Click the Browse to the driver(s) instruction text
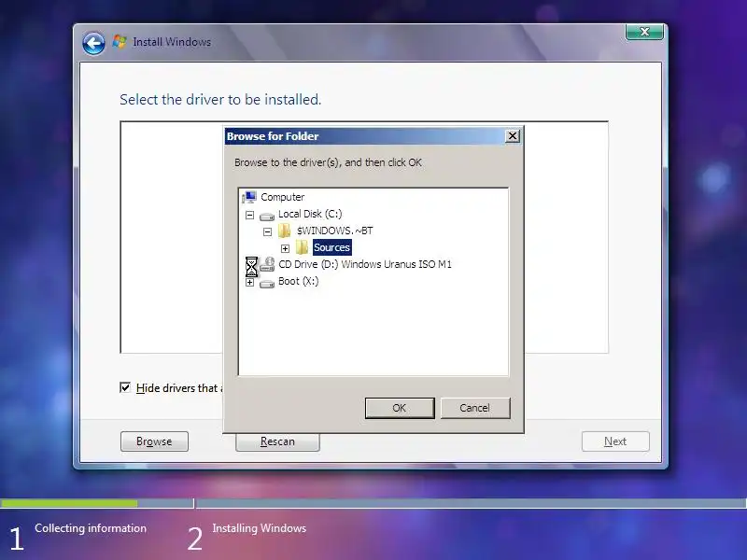The image size is (747, 560). pos(328,162)
